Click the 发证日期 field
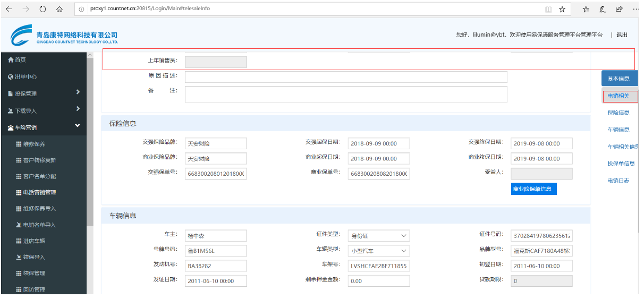 pos(216,281)
